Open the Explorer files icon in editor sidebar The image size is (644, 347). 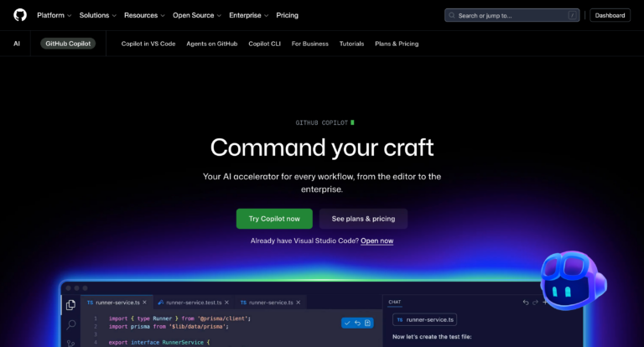click(70, 305)
